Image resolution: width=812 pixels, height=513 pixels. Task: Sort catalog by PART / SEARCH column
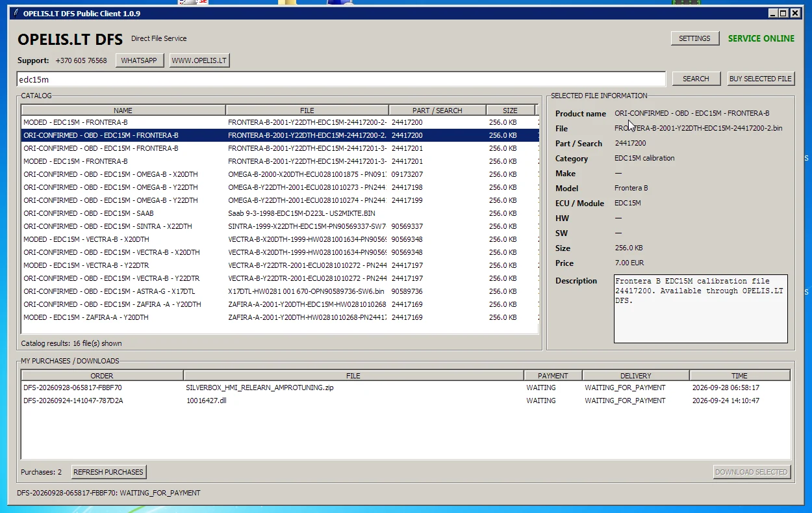(x=437, y=111)
